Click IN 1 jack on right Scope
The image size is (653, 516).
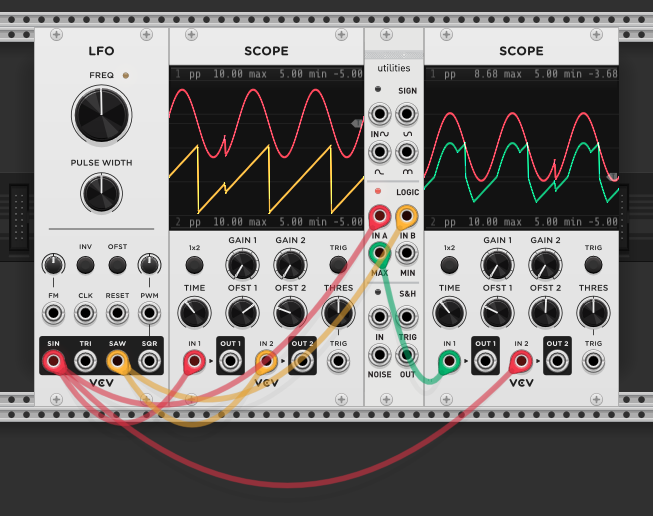click(x=449, y=361)
